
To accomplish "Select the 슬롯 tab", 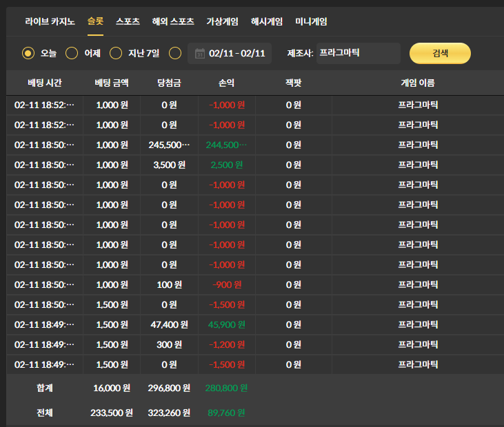I will pyautogui.click(x=95, y=21).
